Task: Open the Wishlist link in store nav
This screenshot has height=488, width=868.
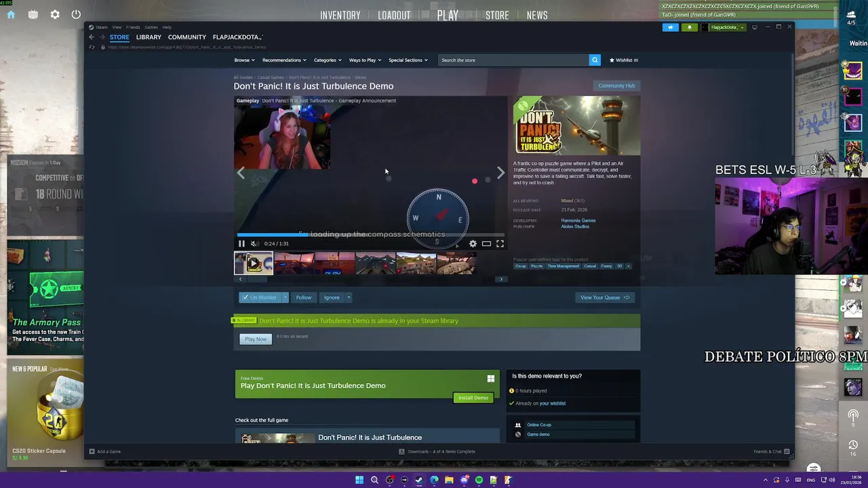Action: (624, 60)
